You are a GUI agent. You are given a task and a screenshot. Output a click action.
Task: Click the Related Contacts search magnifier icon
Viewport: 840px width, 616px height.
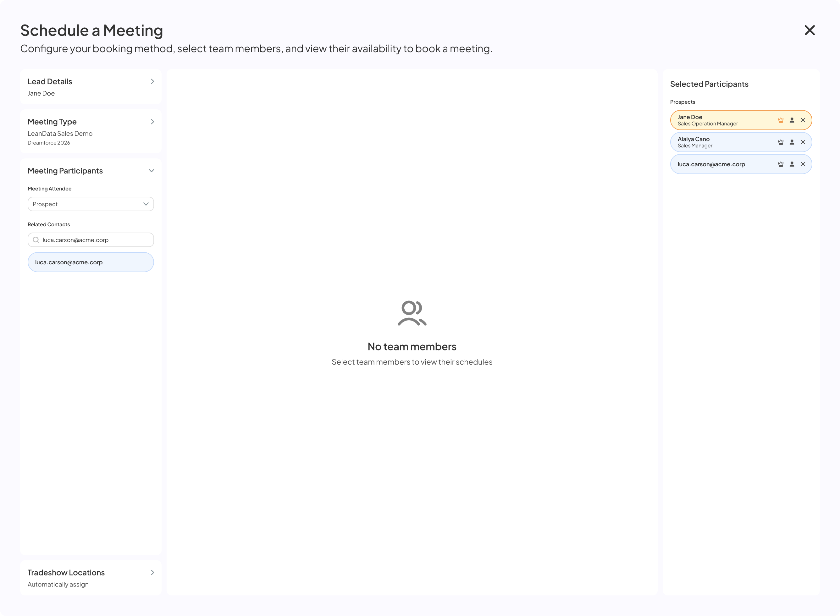click(36, 240)
